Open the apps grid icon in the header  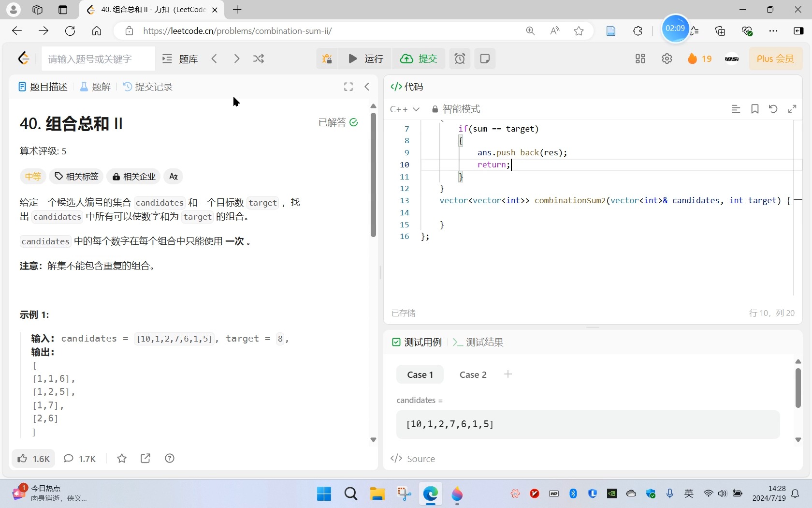(x=640, y=59)
